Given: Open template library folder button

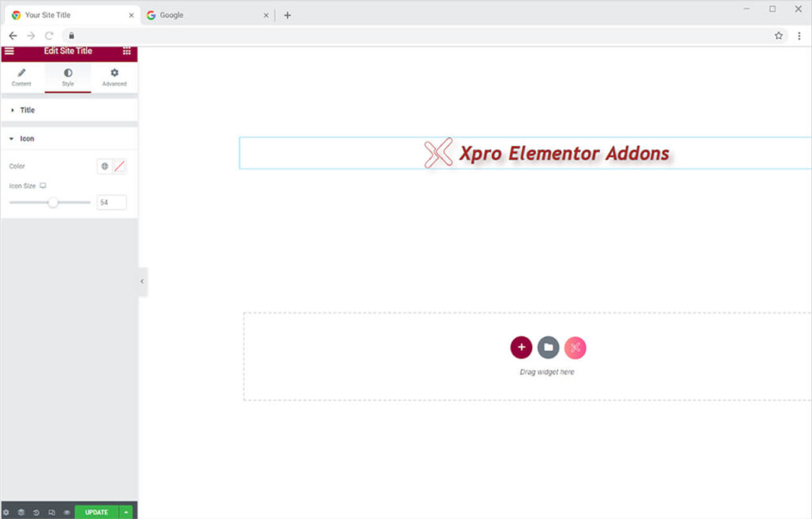Looking at the screenshot, I should point(548,347).
